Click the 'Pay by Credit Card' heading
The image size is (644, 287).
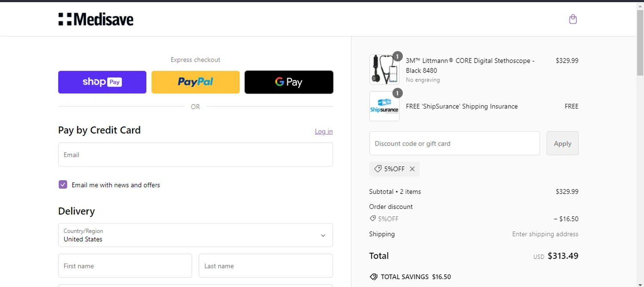99,130
